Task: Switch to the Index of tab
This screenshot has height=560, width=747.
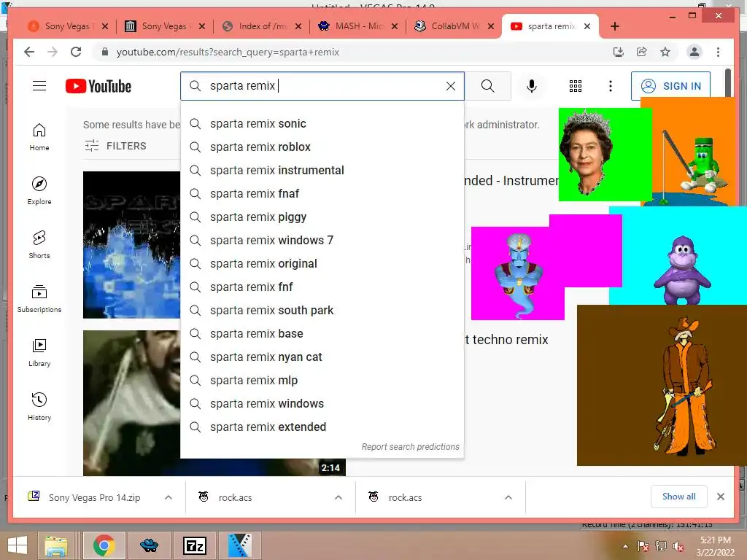Action: (x=262, y=26)
